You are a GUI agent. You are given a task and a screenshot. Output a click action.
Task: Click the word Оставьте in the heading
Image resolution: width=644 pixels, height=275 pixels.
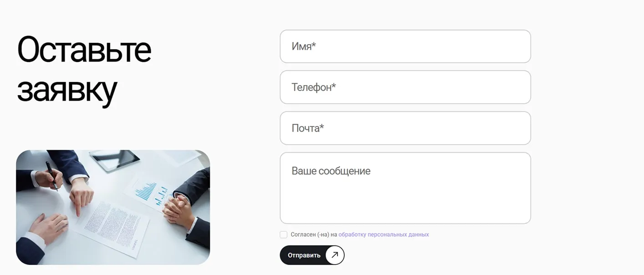click(84, 50)
